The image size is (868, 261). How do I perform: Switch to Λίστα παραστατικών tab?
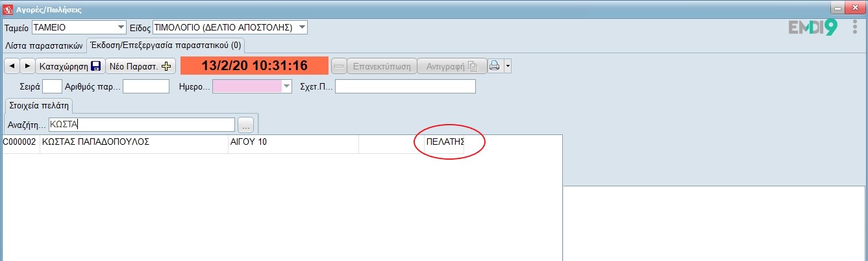pyautogui.click(x=44, y=45)
